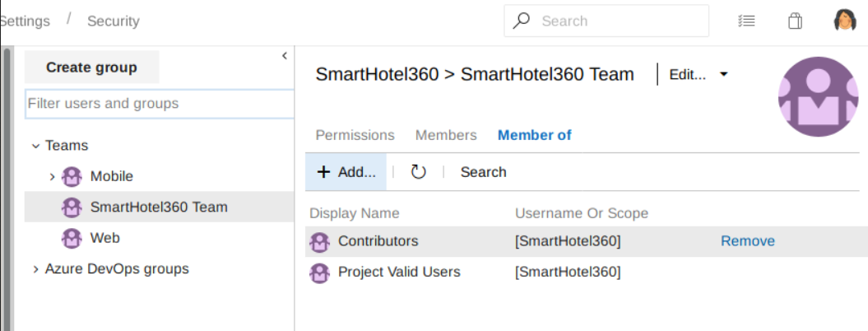Image resolution: width=868 pixels, height=331 pixels.
Task: Open the work items list icon
Action: tap(746, 21)
